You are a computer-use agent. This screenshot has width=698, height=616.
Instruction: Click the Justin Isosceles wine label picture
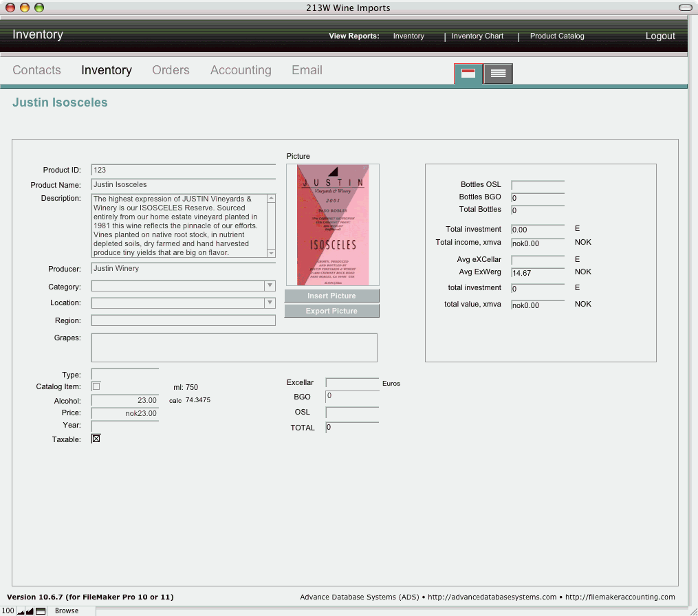333,225
